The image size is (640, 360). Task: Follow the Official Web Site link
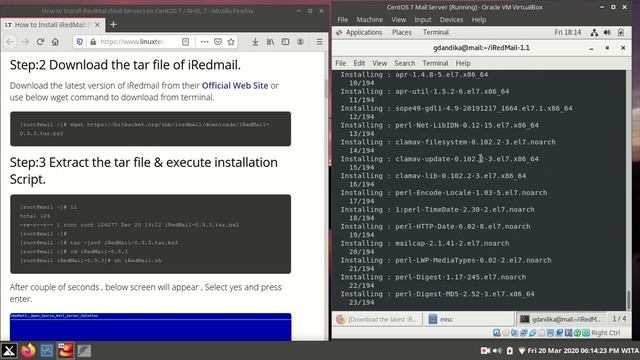pyautogui.click(x=235, y=86)
